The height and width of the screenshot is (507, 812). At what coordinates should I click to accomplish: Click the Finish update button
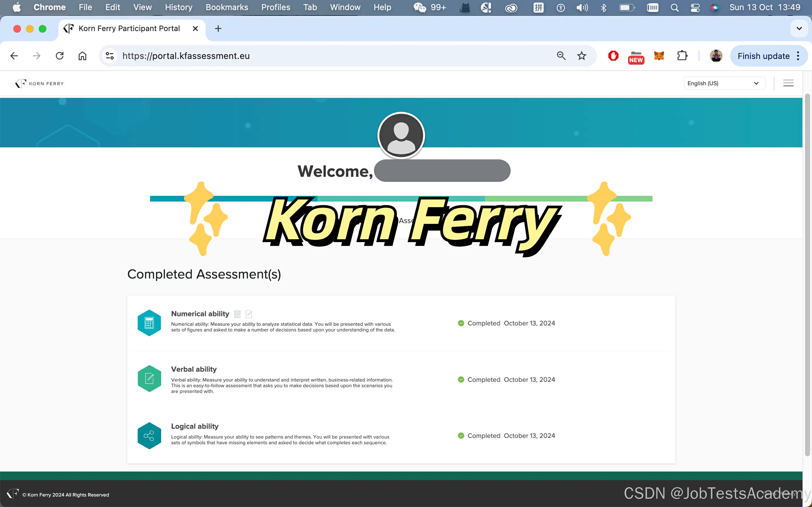763,56
